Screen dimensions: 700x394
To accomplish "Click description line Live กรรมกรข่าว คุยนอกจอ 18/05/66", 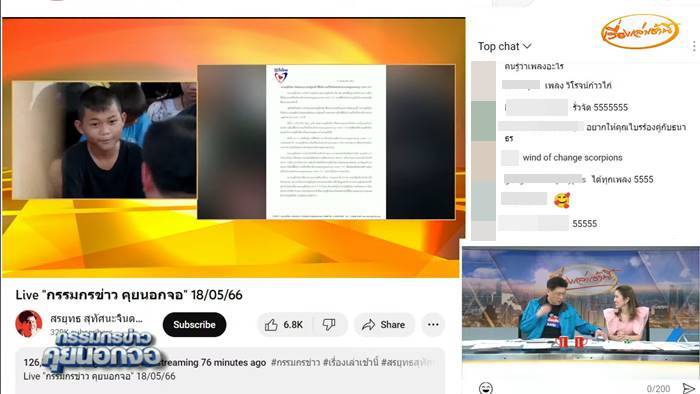I will click(99, 376).
